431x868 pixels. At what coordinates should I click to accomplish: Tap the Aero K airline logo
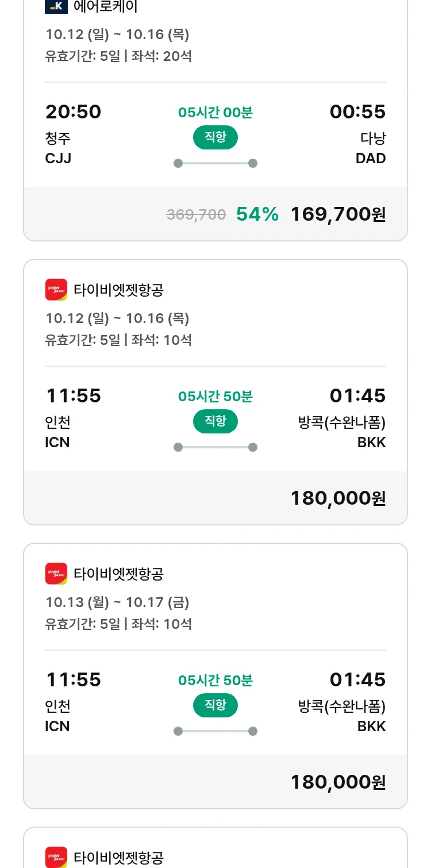56,6
